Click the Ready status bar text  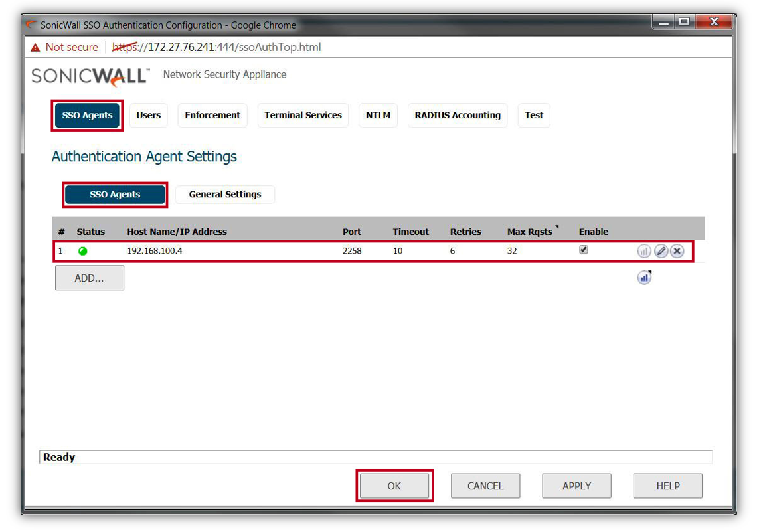59,457
